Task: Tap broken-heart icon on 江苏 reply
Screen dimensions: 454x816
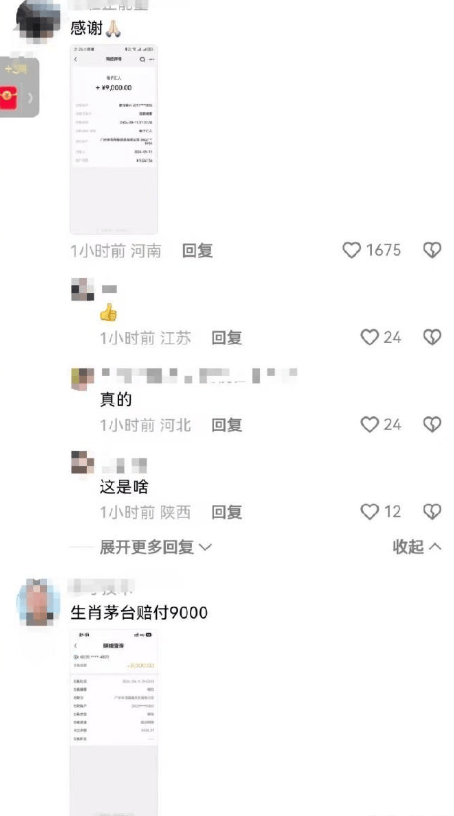Action: coord(432,337)
